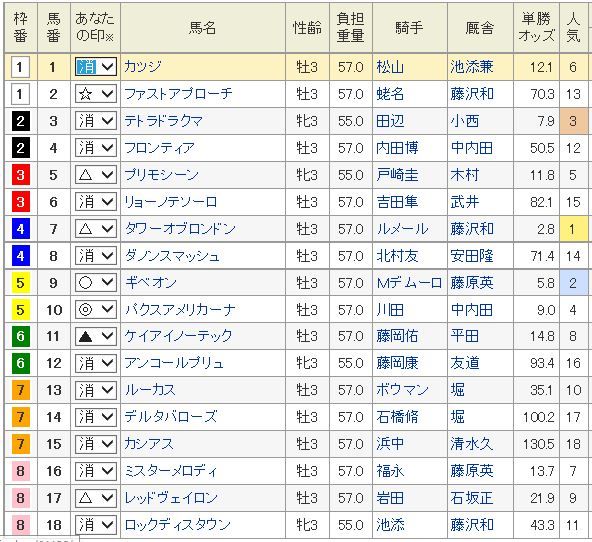Viewport: 592px width, 542px height.
Task: Click the red frame number 3 badge for プリモシーン
Action: (x=20, y=175)
